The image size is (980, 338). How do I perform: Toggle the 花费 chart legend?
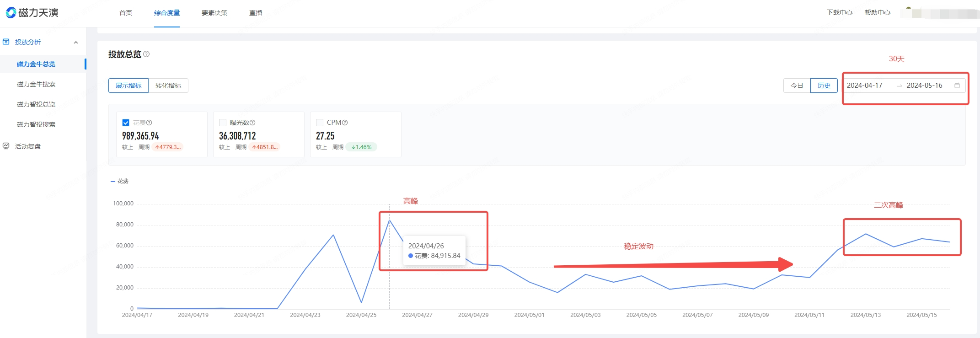[x=120, y=181]
